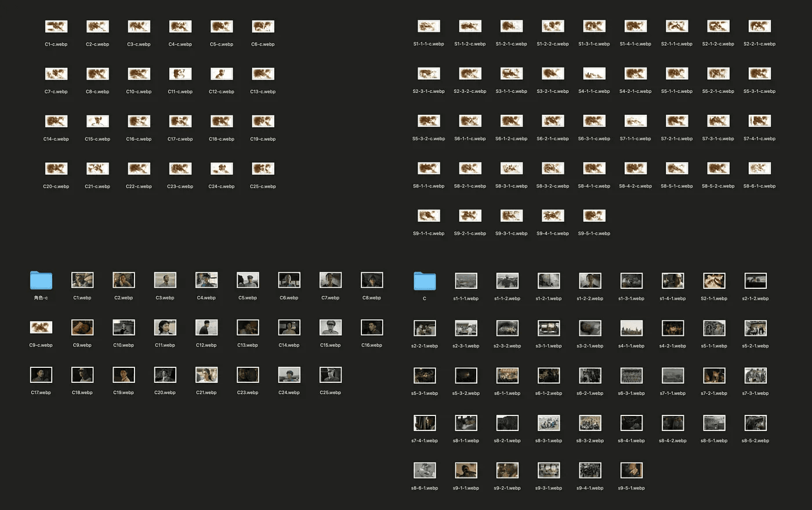This screenshot has height=510, width=812.
Task: Select the C4.webp portrait thumbnail
Action: (206, 280)
